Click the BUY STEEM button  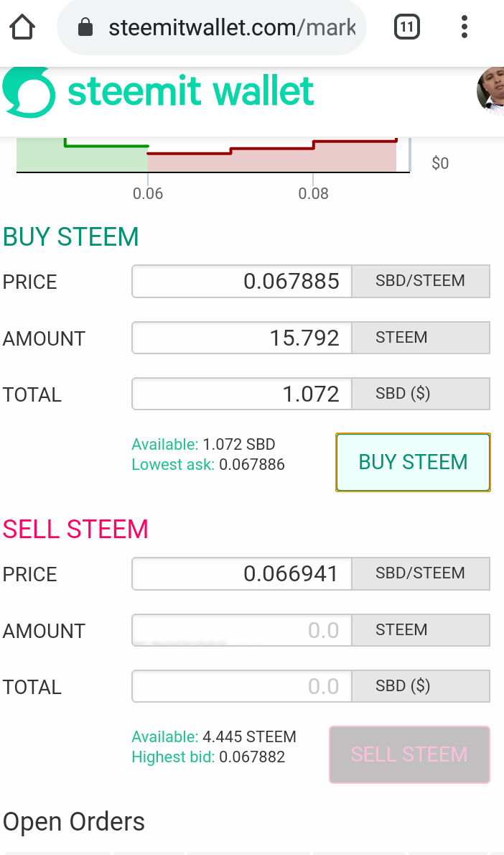413,463
